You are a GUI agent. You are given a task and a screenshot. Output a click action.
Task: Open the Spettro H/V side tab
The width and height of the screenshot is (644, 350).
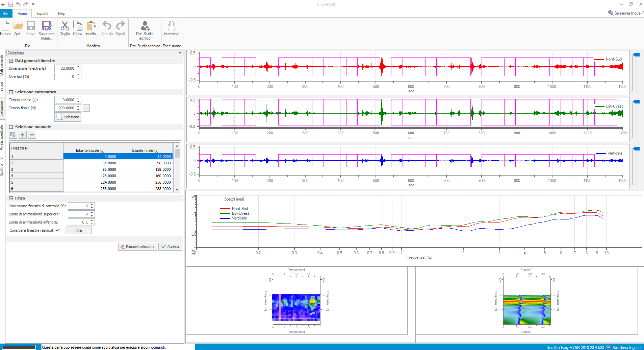(x=2, y=166)
